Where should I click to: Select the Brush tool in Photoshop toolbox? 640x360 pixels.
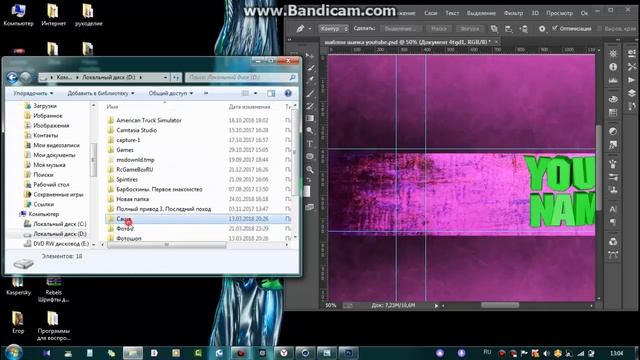[310, 93]
